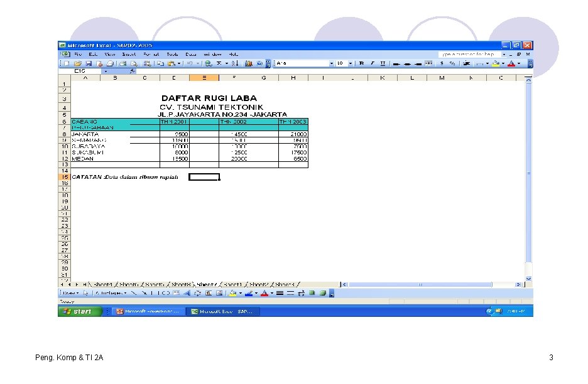The image size is (588, 384).
Task: Toggle the Select Objects pointer on the Drawing toolbar
Action: tap(85, 293)
